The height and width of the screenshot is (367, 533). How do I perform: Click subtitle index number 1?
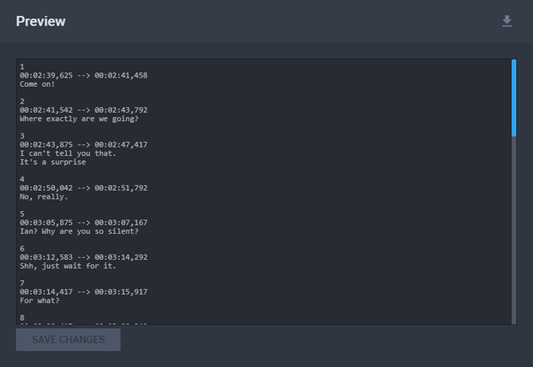click(x=22, y=67)
